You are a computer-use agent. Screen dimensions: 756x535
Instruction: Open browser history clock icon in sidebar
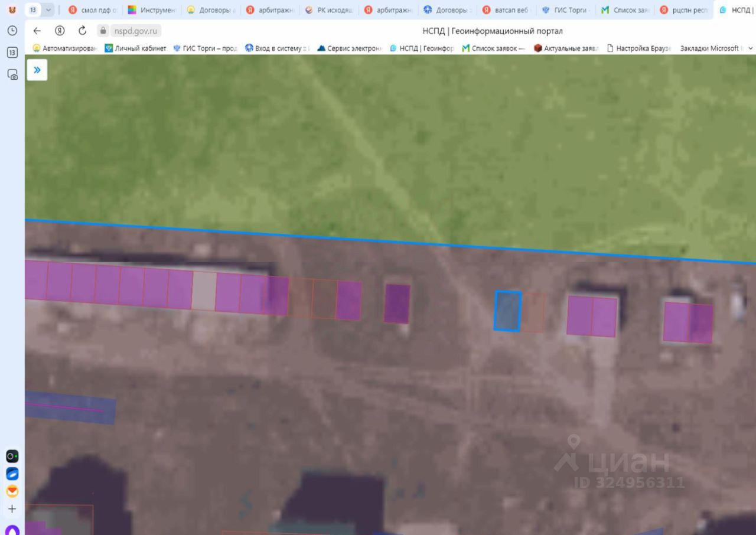point(12,31)
